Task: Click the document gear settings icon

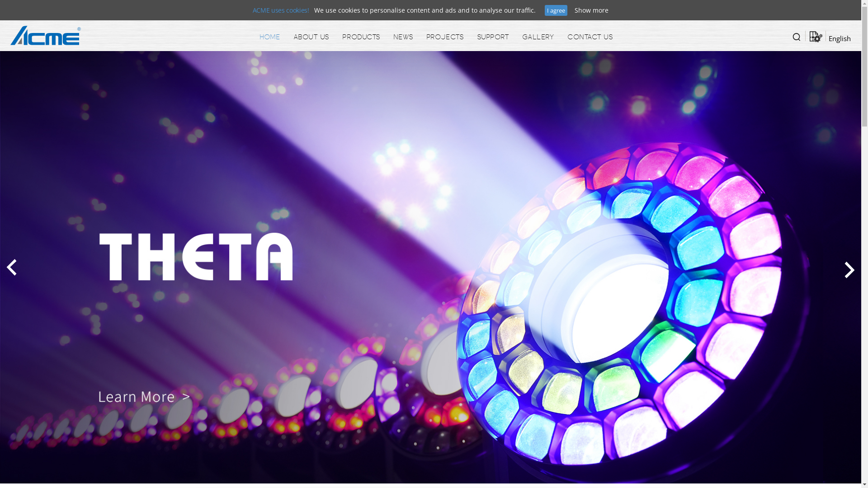Action: [816, 37]
